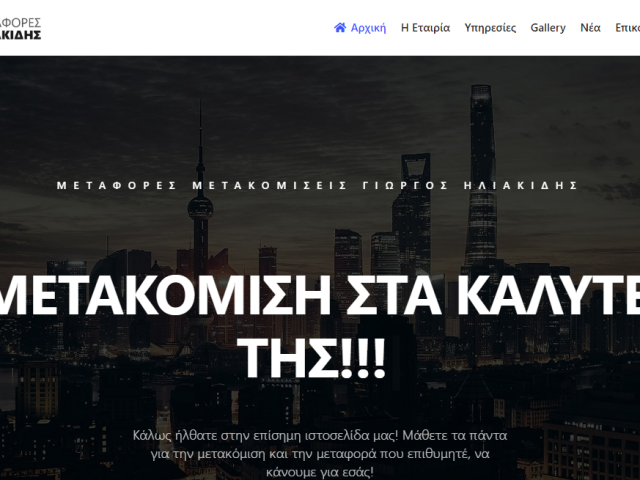Viewport: 640px width, 480px height.
Task: Click the empty white header area
Action: [x=184, y=28]
